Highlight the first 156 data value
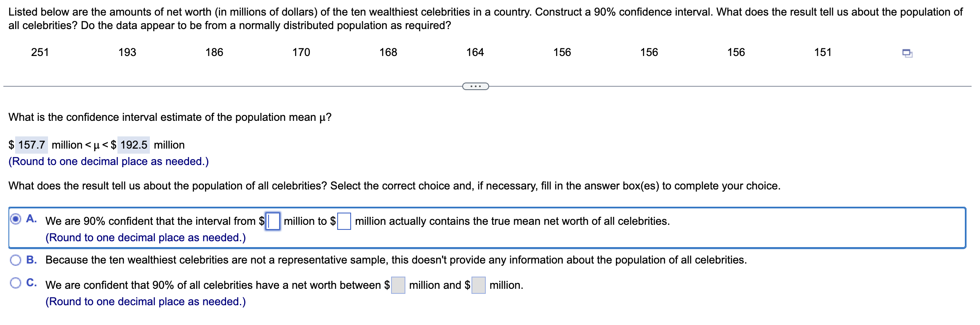This screenshot has width=980, height=325. click(x=563, y=52)
